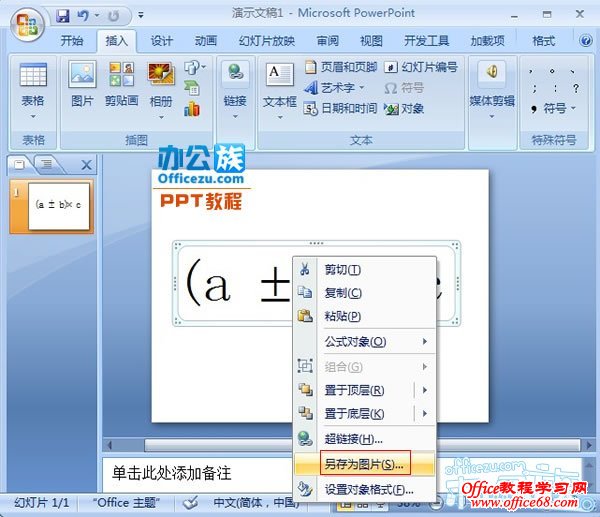Insert a SmartArt graphic icon

point(192,88)
